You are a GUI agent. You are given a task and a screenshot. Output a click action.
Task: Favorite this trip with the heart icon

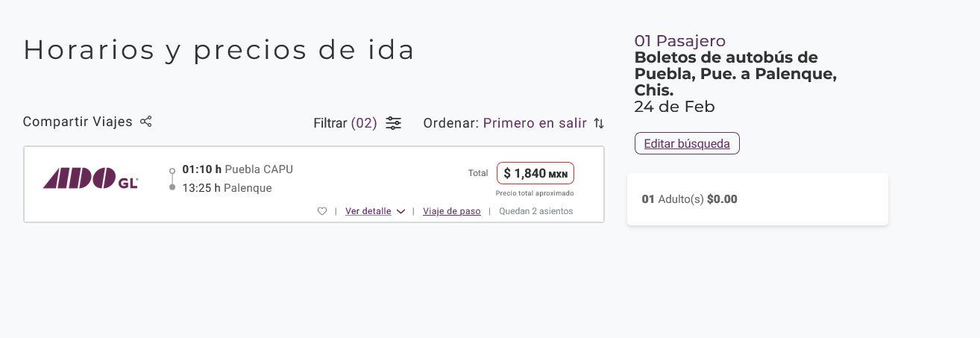click(322, 211)
